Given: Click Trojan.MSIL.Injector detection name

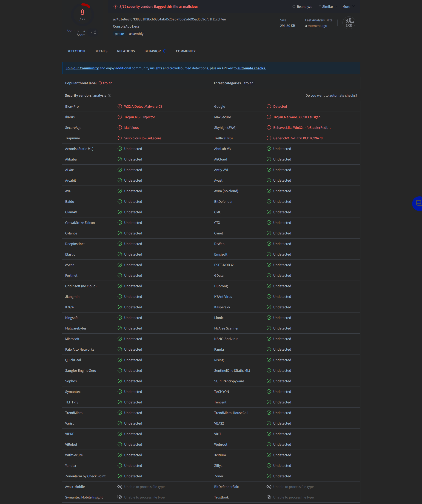Looking at the screenshot, I should click(x=140, y=117).
